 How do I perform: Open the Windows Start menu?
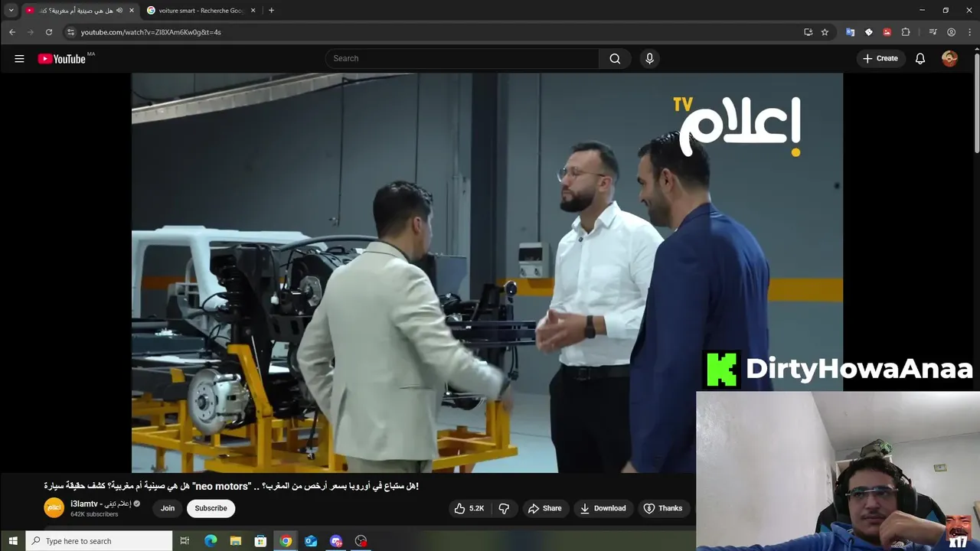click(x=12, y=541)
